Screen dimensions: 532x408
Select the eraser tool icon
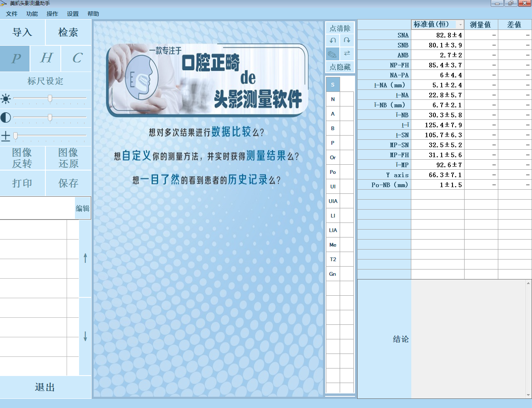[x=333, y=54]
